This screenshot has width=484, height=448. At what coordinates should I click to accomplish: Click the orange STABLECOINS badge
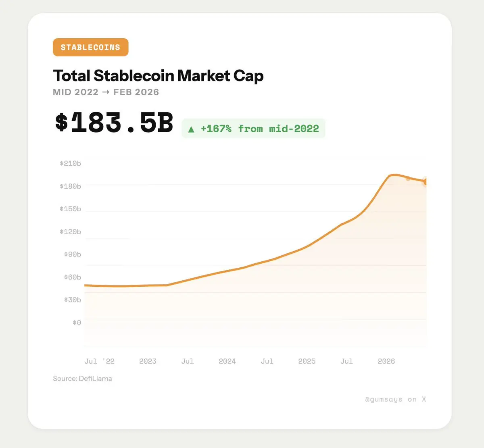[x=90, y=47]
